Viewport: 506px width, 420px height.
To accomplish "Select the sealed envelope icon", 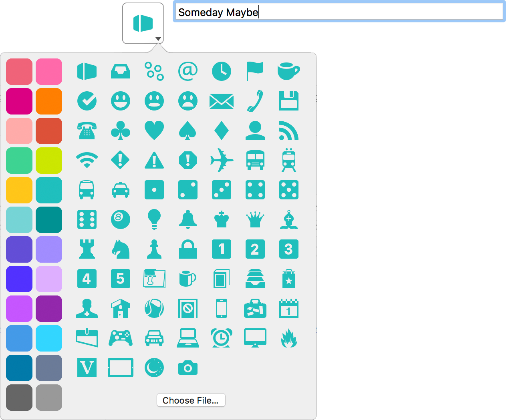I will tap(222, 100).
